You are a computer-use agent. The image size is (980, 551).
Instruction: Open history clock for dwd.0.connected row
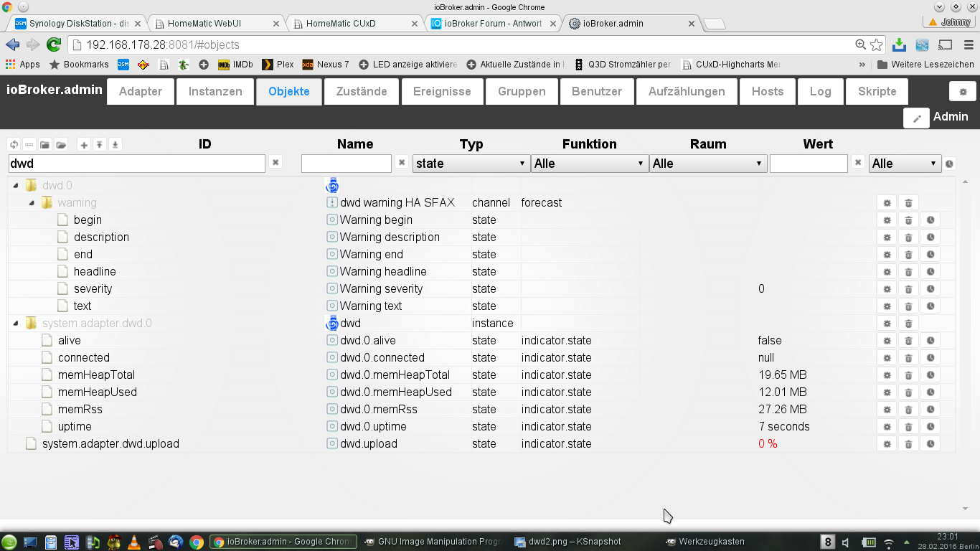[930, 358]
